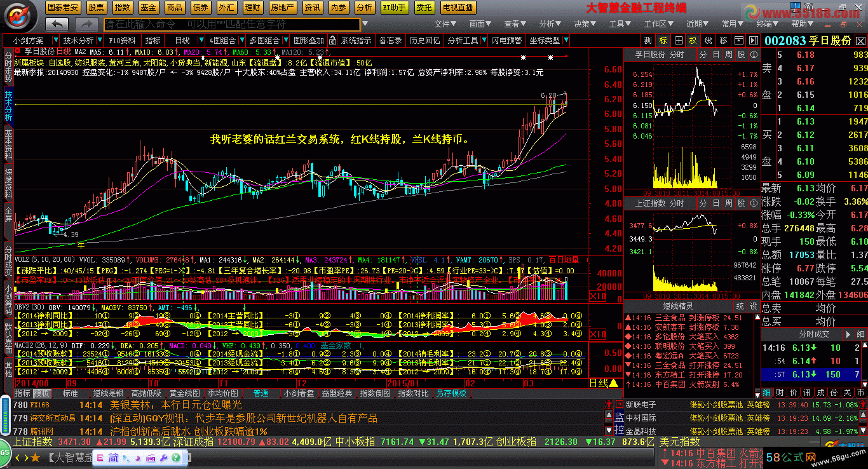
Task: Open the 坐标类型 dropdown arrow
Action: 566,41
